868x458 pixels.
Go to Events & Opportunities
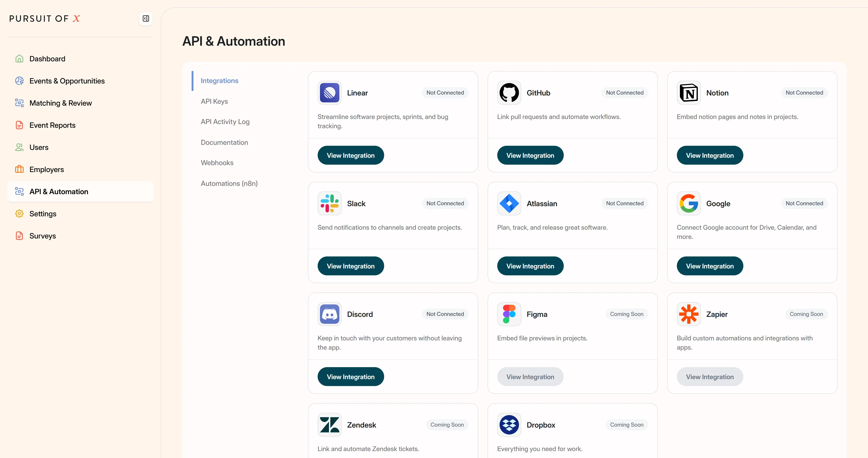click(x=80, y=81)
